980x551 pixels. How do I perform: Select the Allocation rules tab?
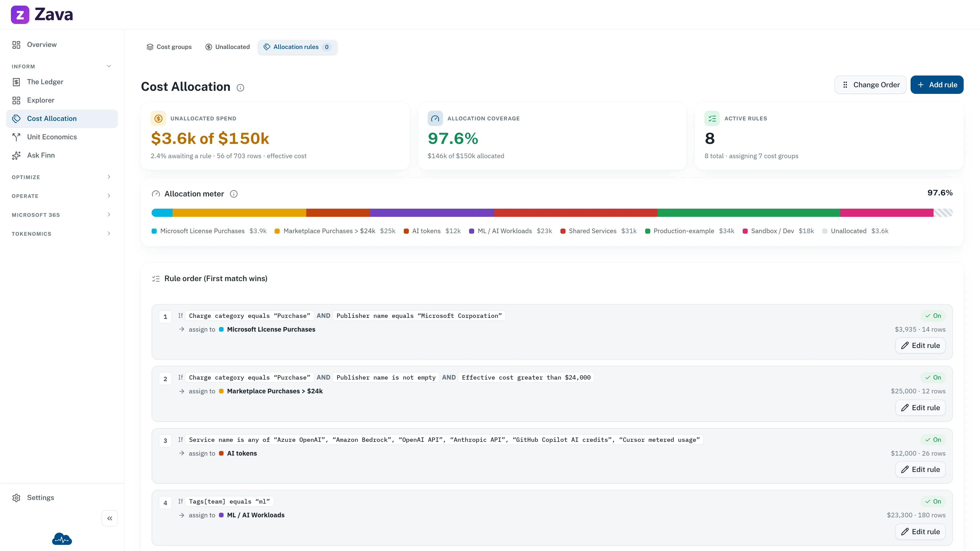[x=298, y=47]
